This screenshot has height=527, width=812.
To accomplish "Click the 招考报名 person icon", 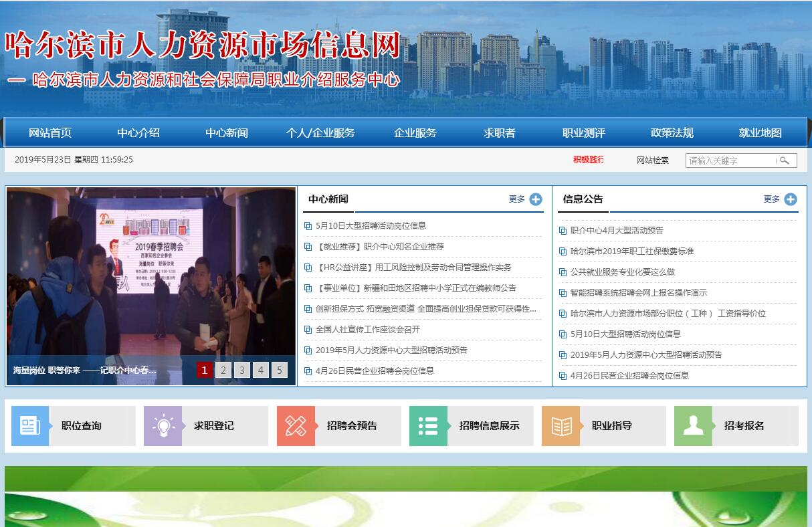I will [x=693, y=426].
